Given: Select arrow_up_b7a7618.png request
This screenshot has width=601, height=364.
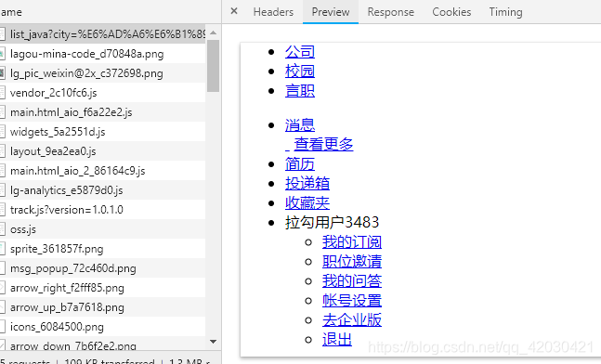Looking at the screenshot, I should (x=103, y=307).
